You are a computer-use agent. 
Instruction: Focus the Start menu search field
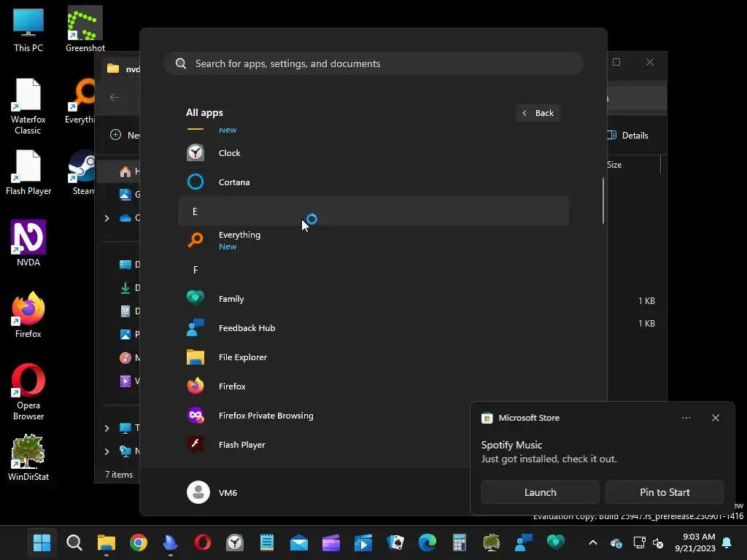point(373,63)
